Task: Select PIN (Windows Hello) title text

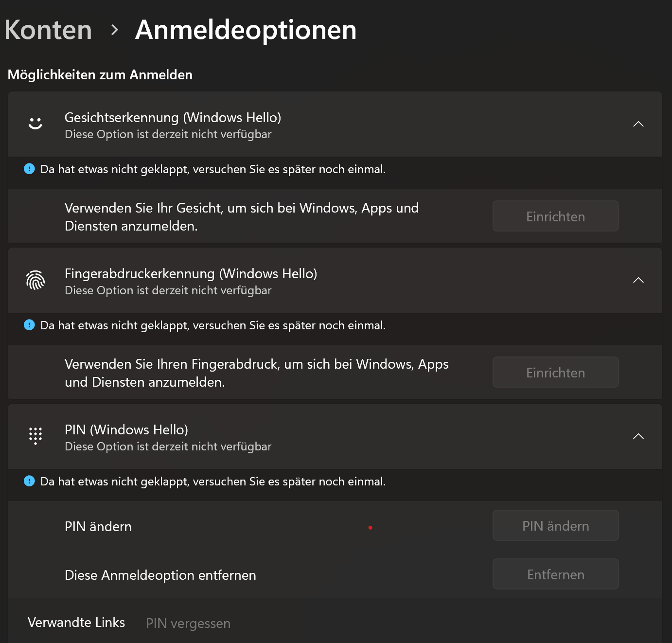Action: point(126,430)
